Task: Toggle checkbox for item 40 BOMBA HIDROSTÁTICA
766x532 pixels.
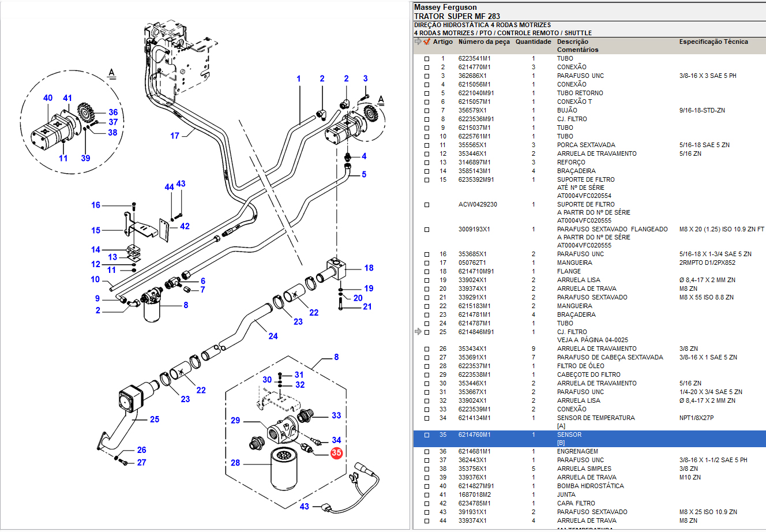Action: (427, 486)
